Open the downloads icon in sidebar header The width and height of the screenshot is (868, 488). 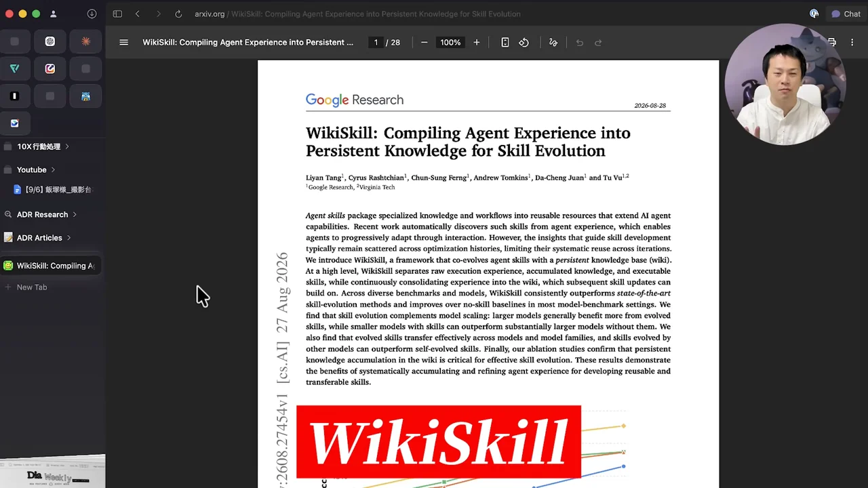click(92, 14)
